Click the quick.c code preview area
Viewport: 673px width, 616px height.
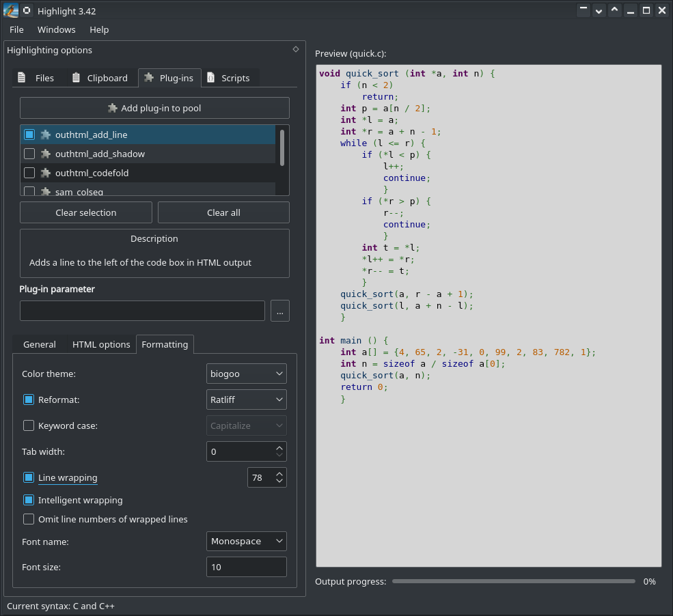(489, 316)
